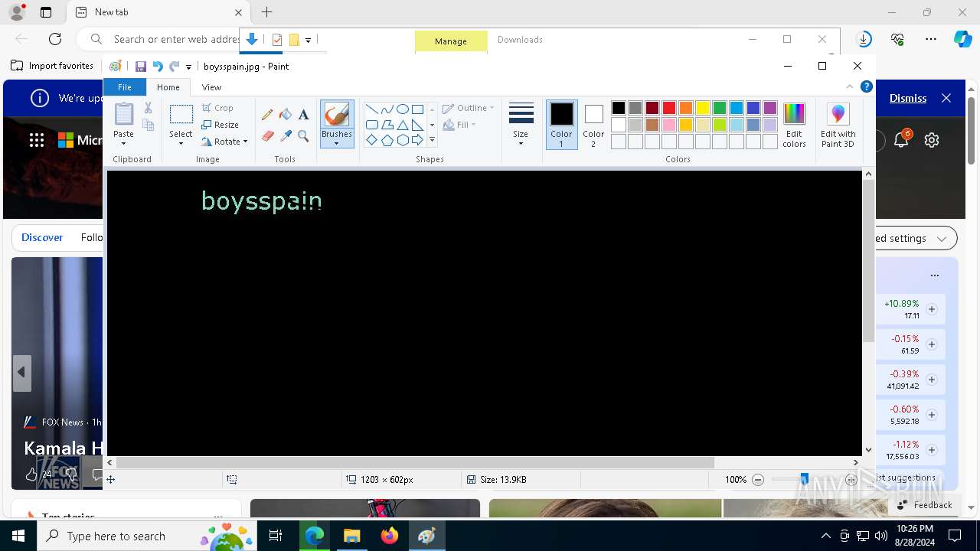Viewport: 980px width, 551px height.
Task: Open the Rotate dropdown
Action: tap(224, 142)
